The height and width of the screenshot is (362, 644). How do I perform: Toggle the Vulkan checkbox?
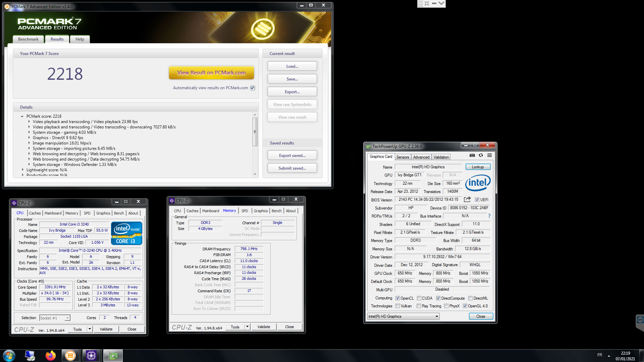[x=397, y=306]
